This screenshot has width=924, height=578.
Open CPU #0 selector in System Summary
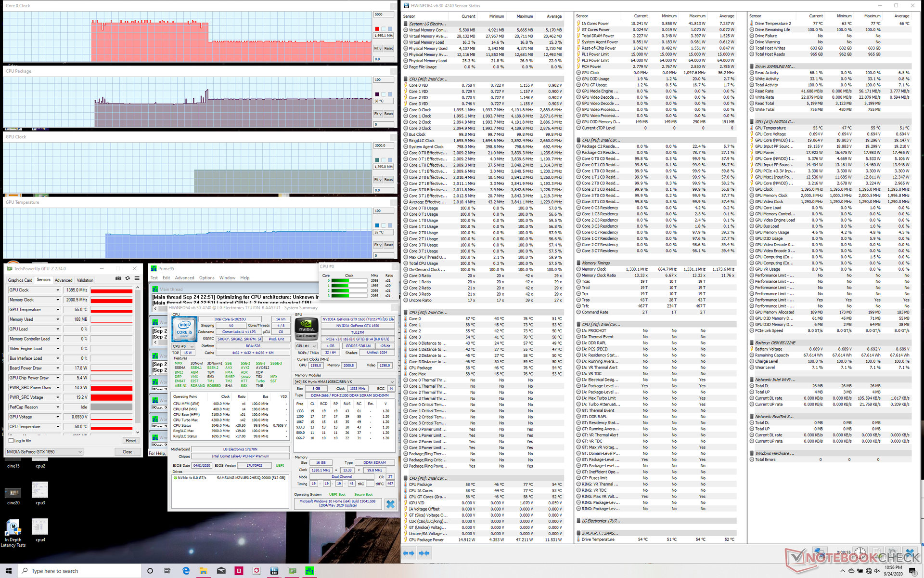(x=183, y=346)
